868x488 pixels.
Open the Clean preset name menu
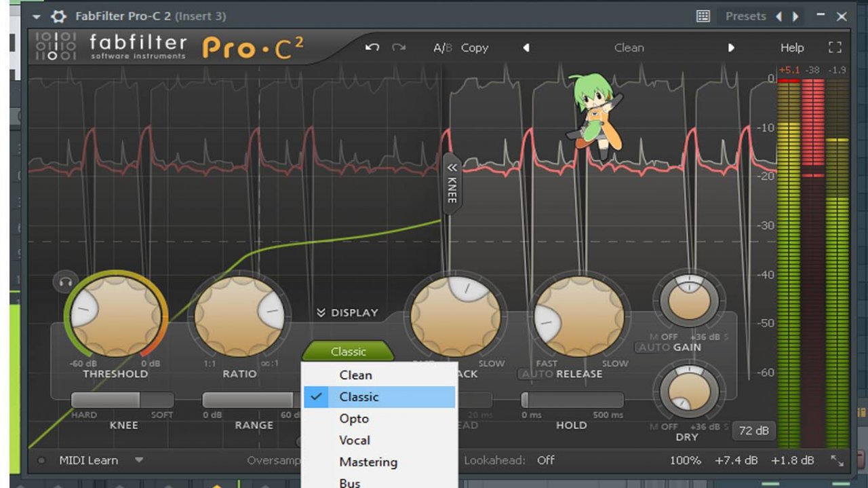click(x=629, y=48)
